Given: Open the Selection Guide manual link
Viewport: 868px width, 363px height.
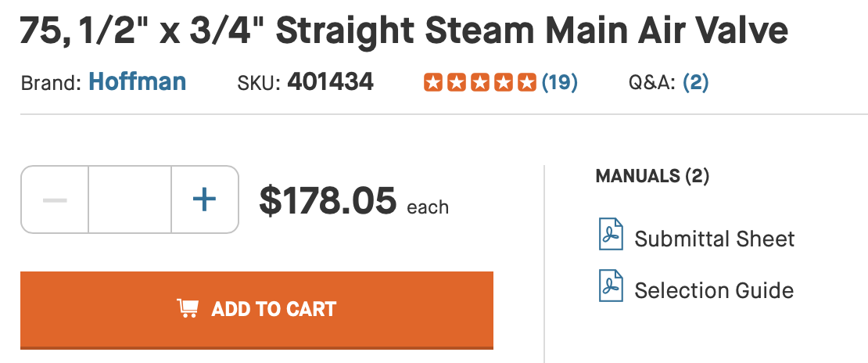Looking at the screenshot, I should 713,291.
